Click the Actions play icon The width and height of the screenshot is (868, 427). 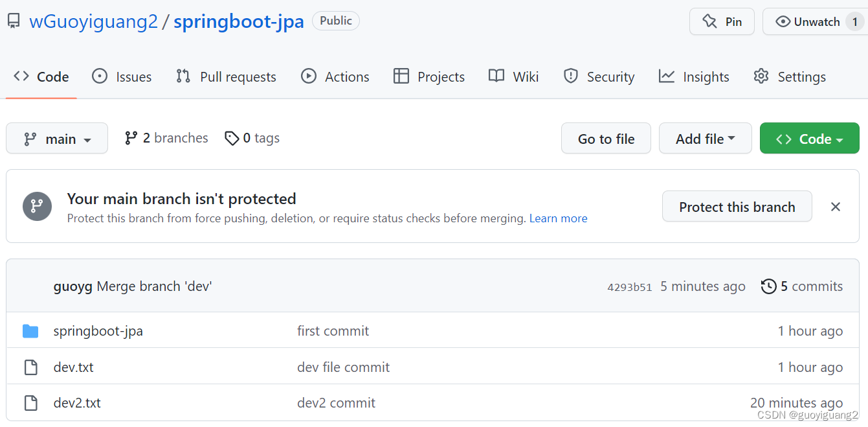pyautogui.click(x=309, y=76)
